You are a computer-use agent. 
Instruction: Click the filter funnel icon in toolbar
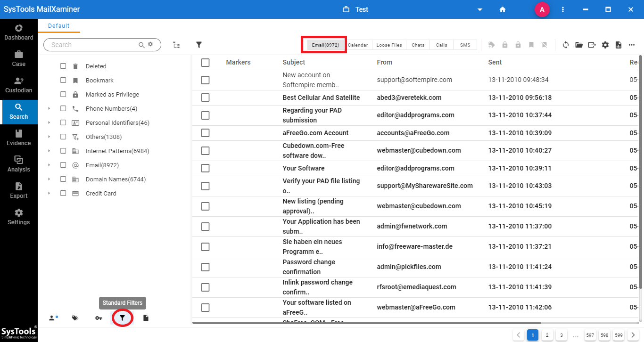[x=199, y=45]
